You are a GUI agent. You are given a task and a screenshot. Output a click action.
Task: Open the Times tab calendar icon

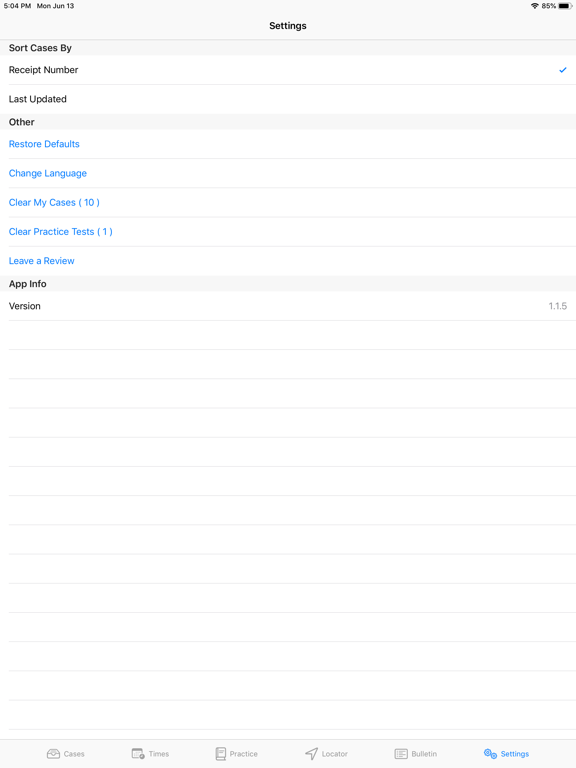point(138,754)
